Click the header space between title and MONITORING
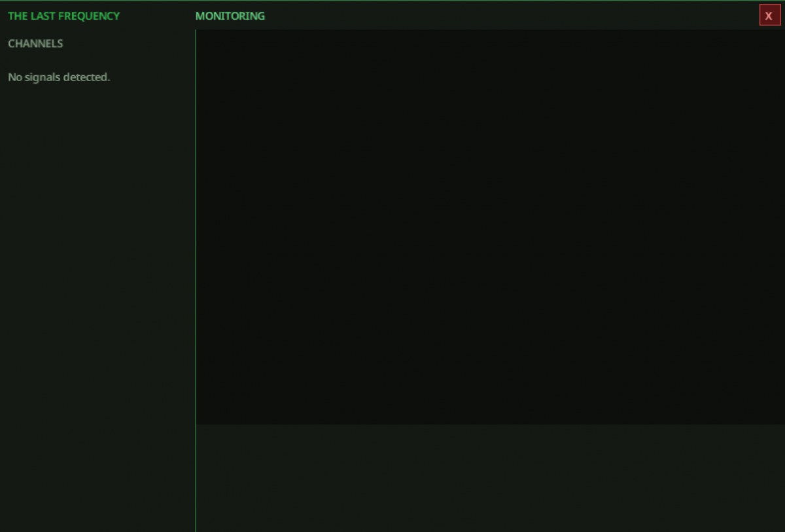This screenshot has width=785, height=532. (158, 16)
